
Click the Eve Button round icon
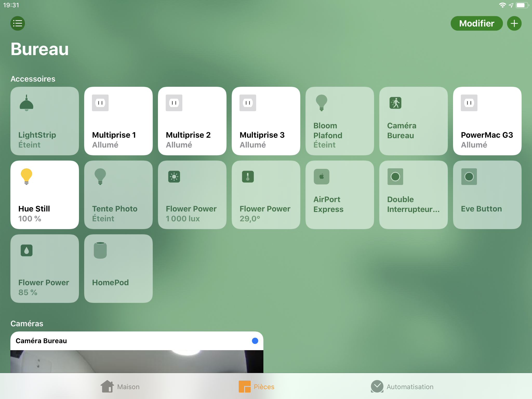coord(469,177)
